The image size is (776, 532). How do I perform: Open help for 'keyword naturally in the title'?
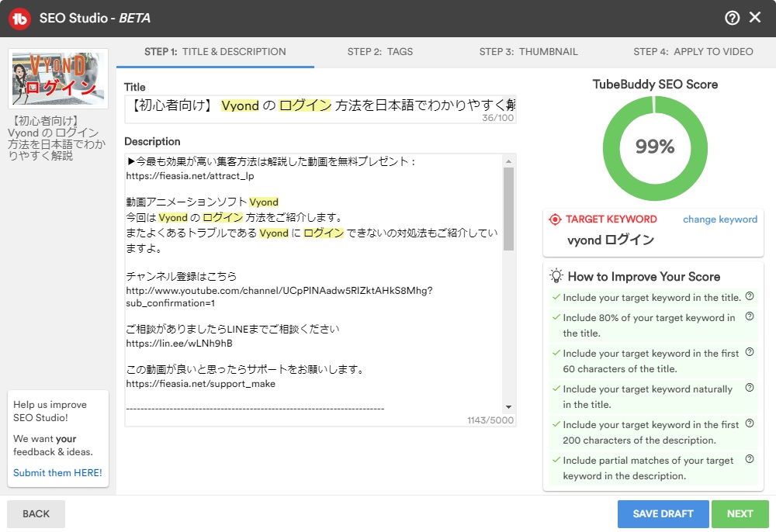tap(750, 388)
